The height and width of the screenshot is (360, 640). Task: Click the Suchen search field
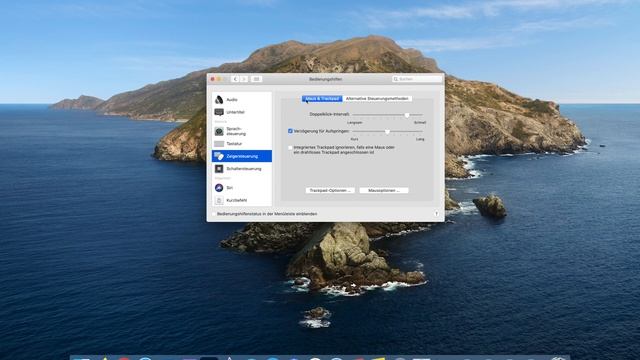coord(417,79)
